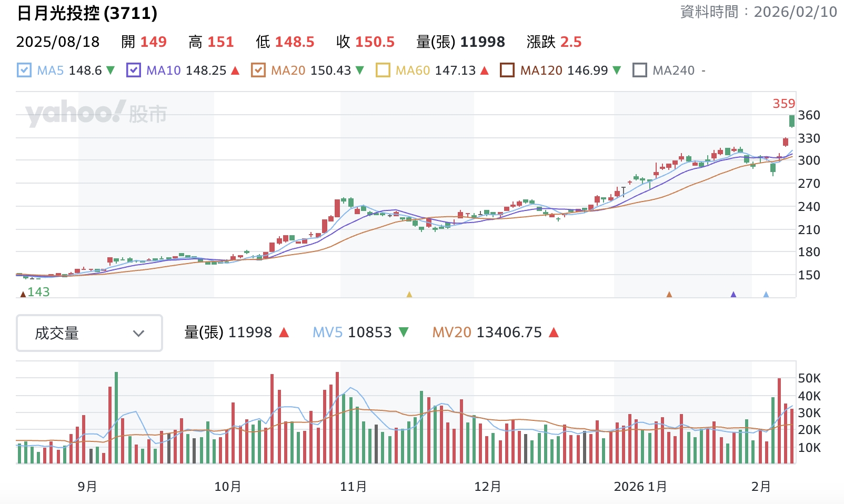Disable the MA5 moving average checkbox
The image size is (844, 504).
click(24, 70)
